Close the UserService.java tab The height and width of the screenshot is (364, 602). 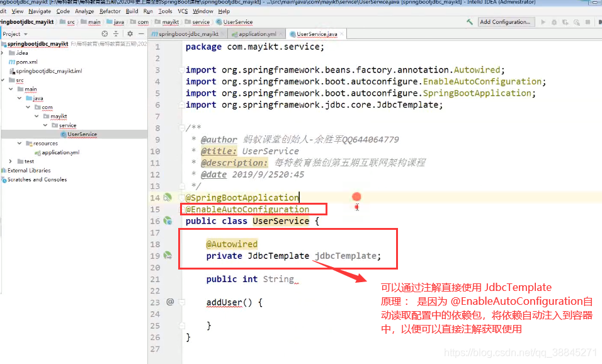point(342,34)
